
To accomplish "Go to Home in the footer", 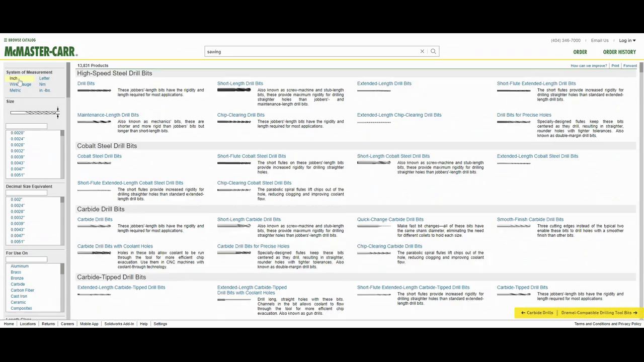I will click(9, 324).
